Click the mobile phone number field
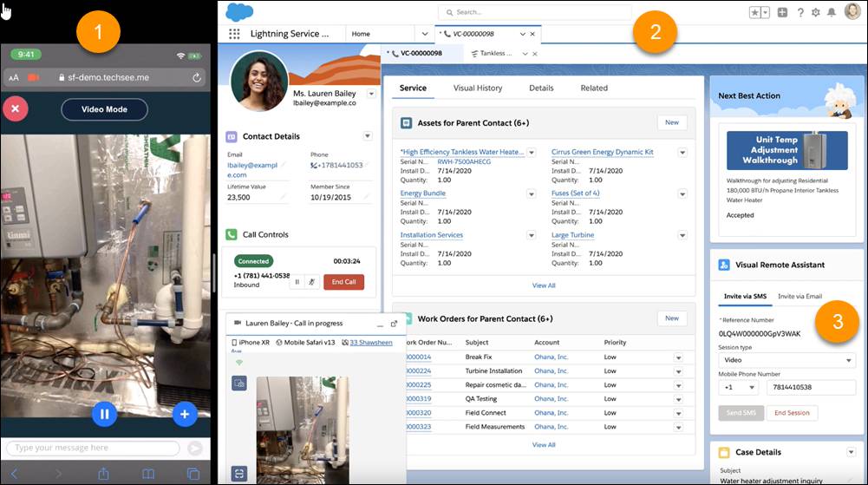 [811, 388]
